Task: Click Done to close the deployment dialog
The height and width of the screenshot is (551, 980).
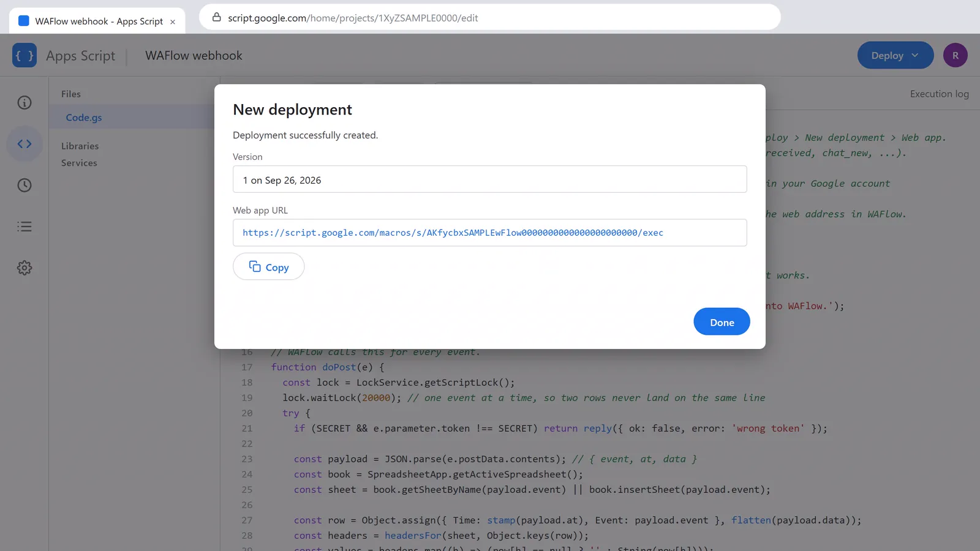Action: (x=722, y=321)
